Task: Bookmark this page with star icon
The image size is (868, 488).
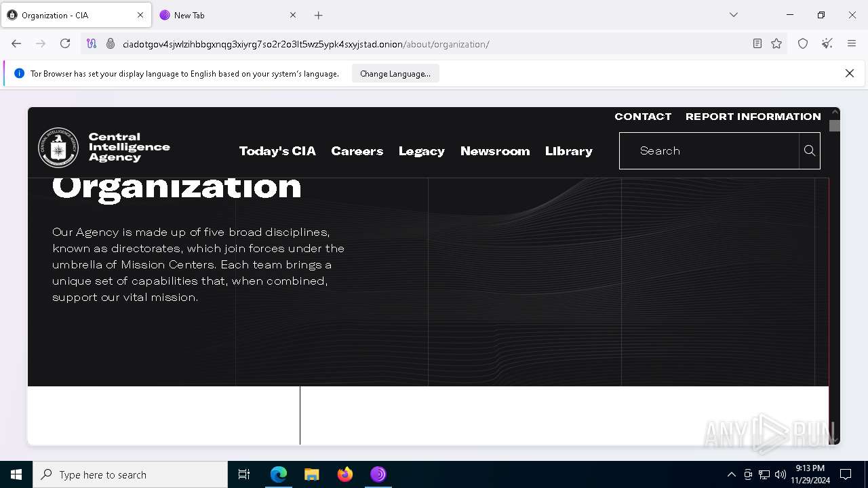Action: (x=776, y=43)
